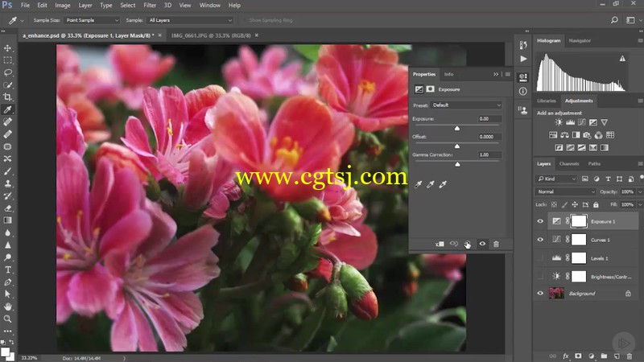
Task: Select the Crop tool
Action: pyautogui.click(x=7, y=97)
